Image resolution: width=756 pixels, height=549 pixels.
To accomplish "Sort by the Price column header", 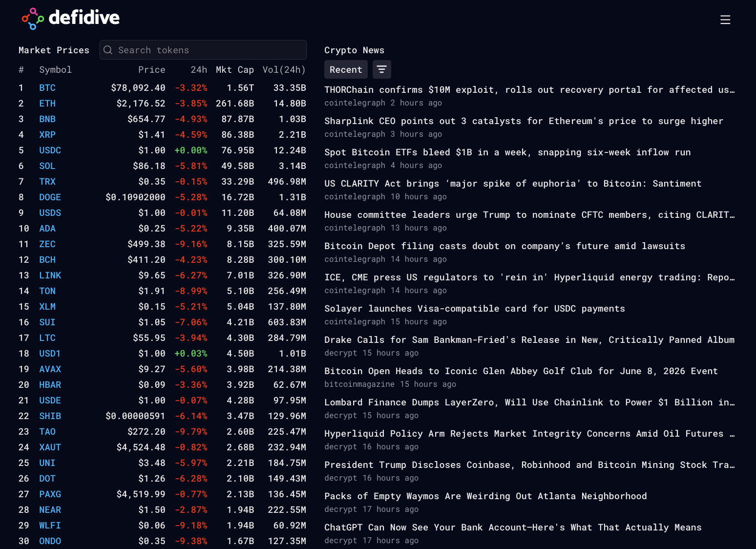I will pos(152,70).
